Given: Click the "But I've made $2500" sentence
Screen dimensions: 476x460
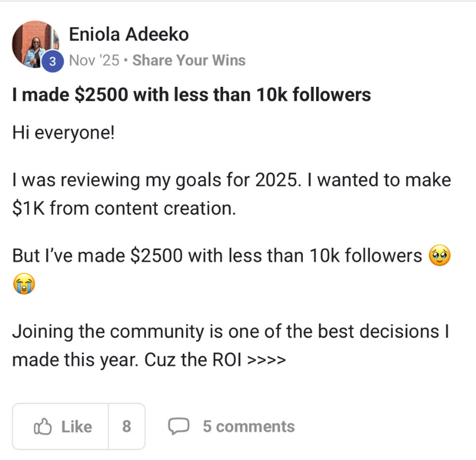Looking at the screenshot, I should (x=217, y=256).
